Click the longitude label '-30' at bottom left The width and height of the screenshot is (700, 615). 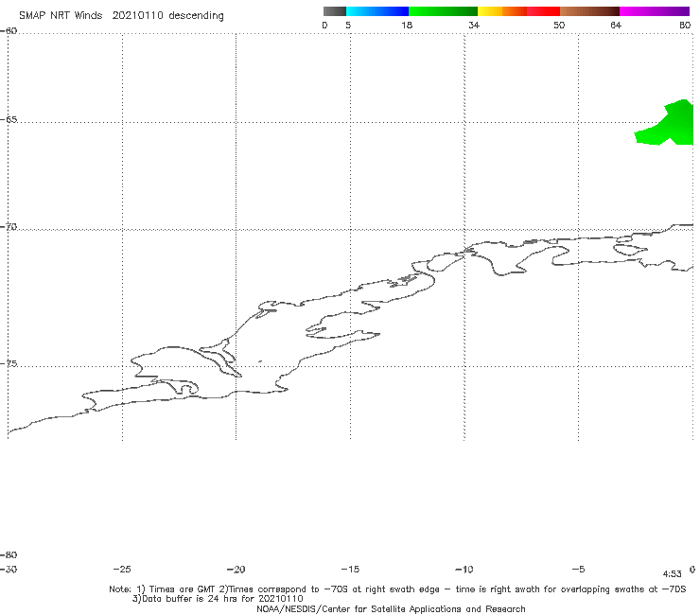[9, 569]
